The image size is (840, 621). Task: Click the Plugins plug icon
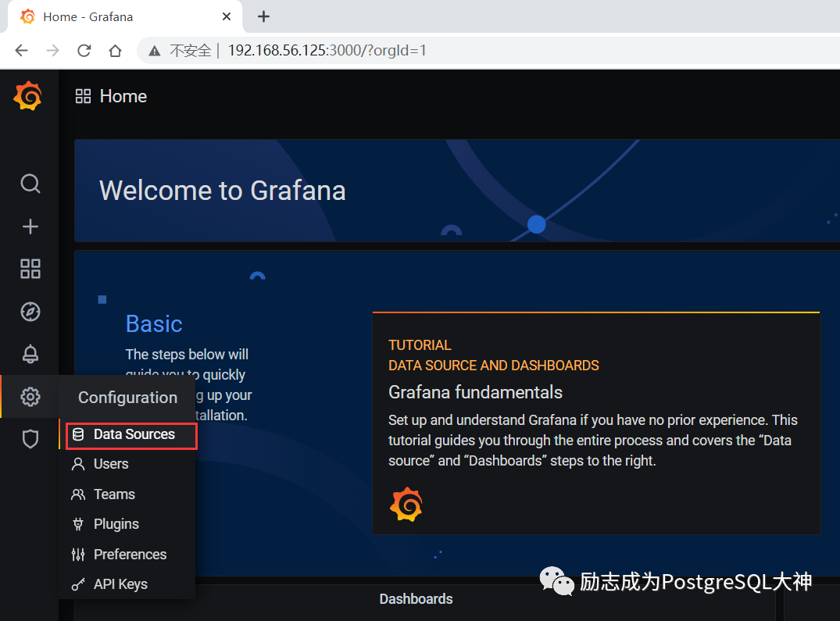point(78,524)
